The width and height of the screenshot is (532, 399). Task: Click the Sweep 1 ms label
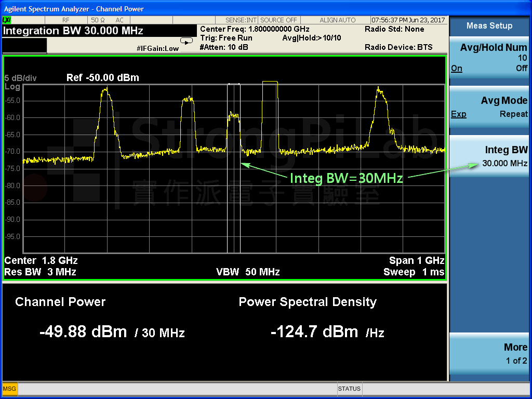pyautogui.click(x=414, y=272)
